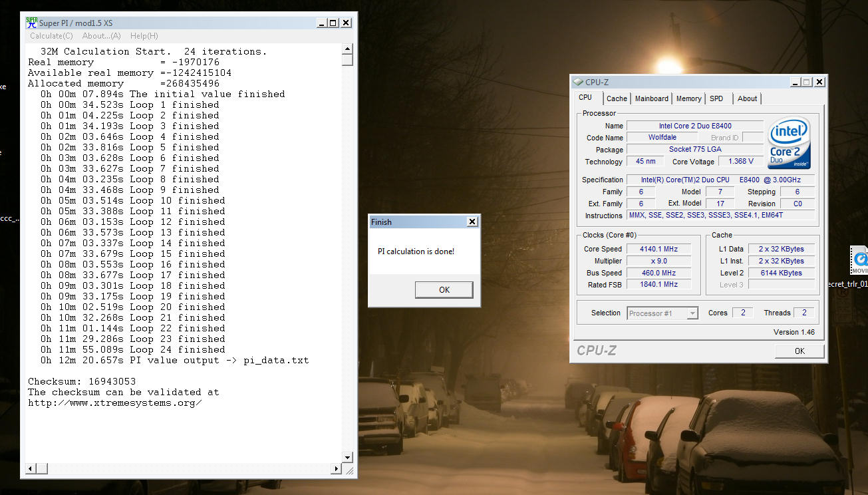Click the Loop 24 finished line
868x495 pixels.
coord(133,350)
